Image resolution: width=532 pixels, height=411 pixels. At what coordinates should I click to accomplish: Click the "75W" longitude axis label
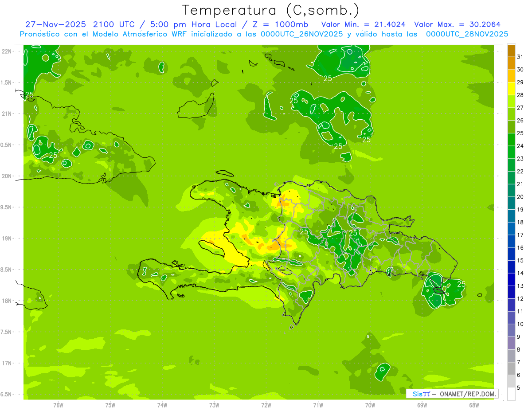(x=110, y=405)
